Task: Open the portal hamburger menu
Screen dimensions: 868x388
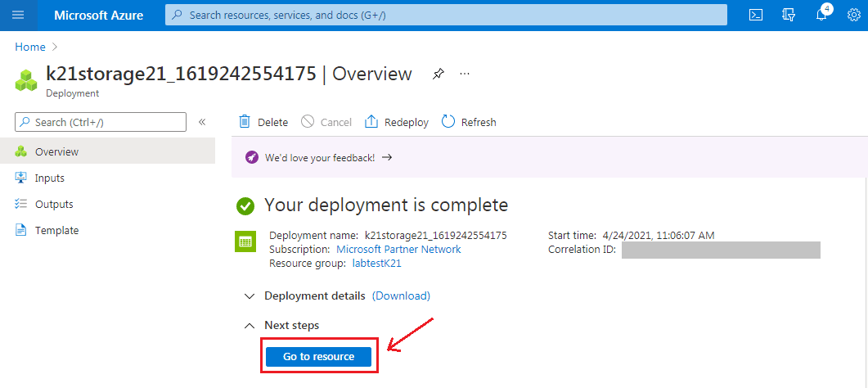Action: 18,15
